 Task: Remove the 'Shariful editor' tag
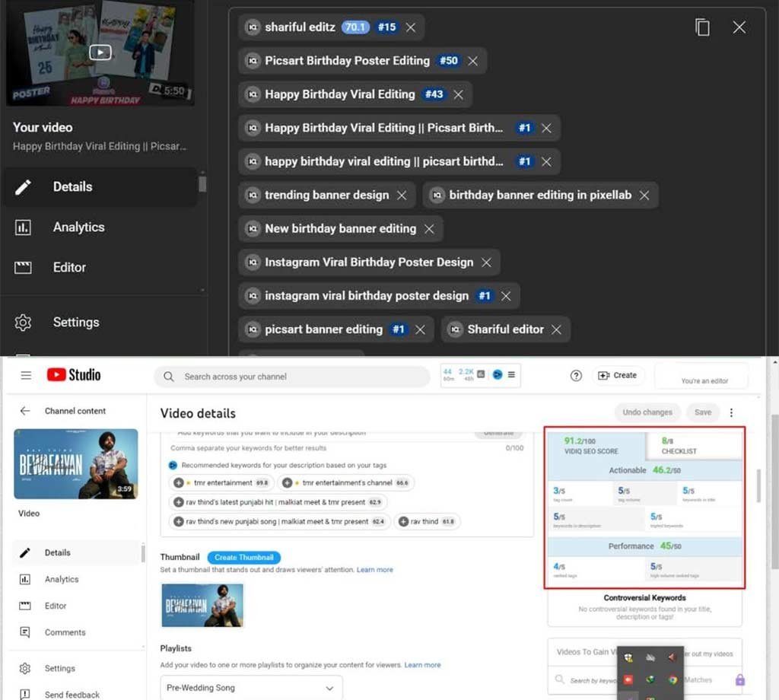556,329
